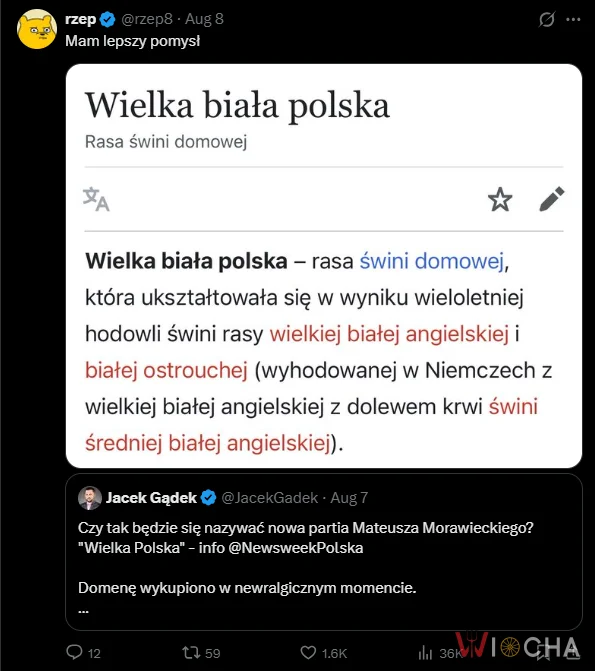Open the @NewsweekPolska mention
Screen dimensions: 595x671
pyautogui.click(x=296, y=548)
